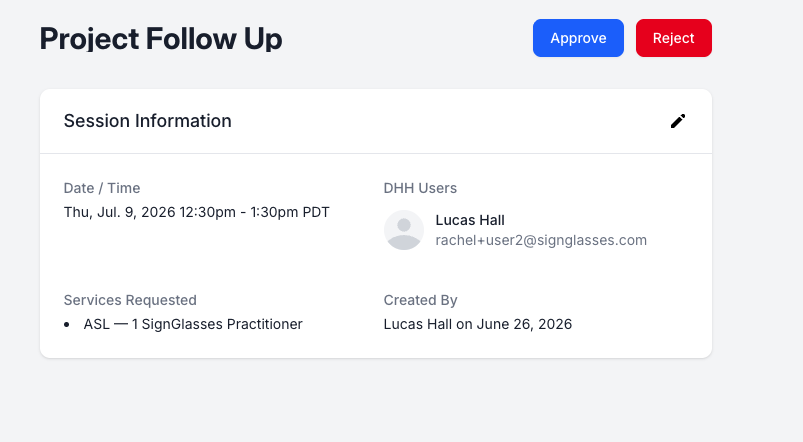
Task: Click the June 26, 2026 creation date
Action: pyautogui.click(x=524, y=324)
